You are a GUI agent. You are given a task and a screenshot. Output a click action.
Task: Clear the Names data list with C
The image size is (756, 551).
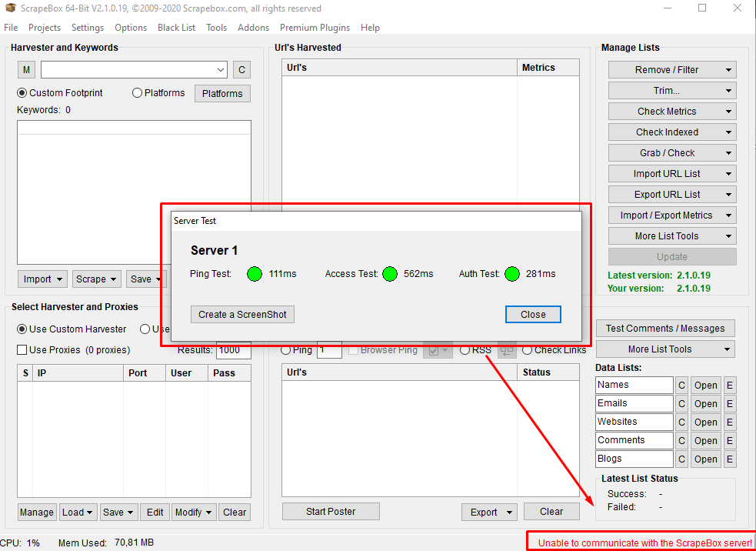point(681,386)
